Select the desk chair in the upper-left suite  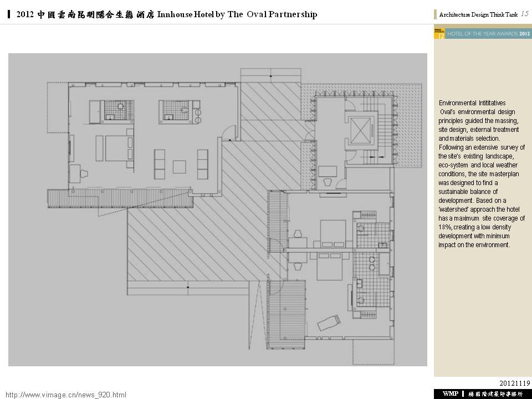(x=84, y=174)
